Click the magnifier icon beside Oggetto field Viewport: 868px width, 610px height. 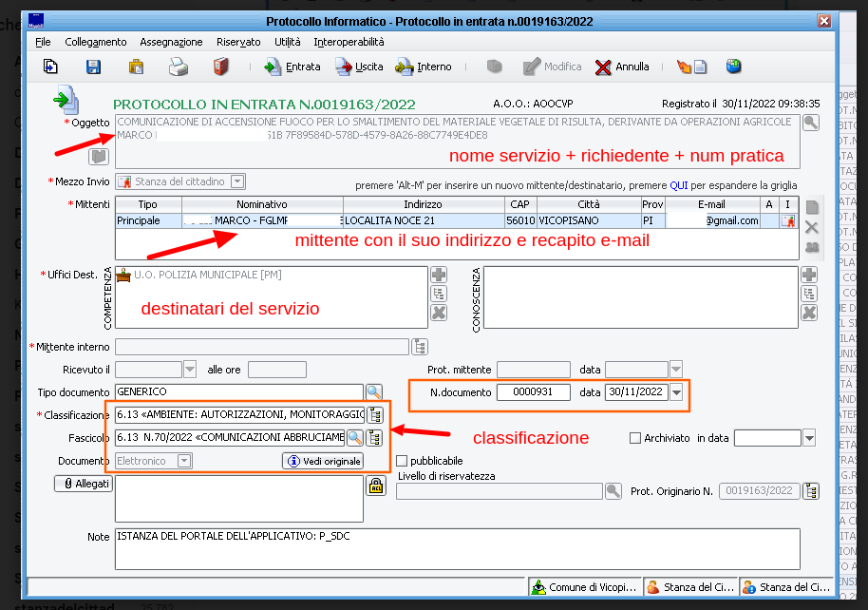coord(810,123)
